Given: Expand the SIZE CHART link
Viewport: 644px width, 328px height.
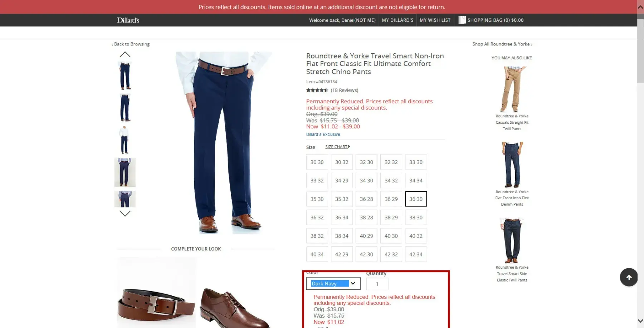Looking at the screenshot, I should pos(337,147).
